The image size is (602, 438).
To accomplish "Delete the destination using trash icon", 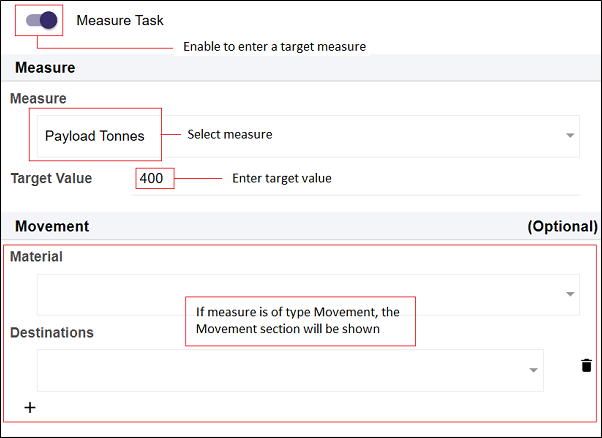I will (x=586, y=365).
